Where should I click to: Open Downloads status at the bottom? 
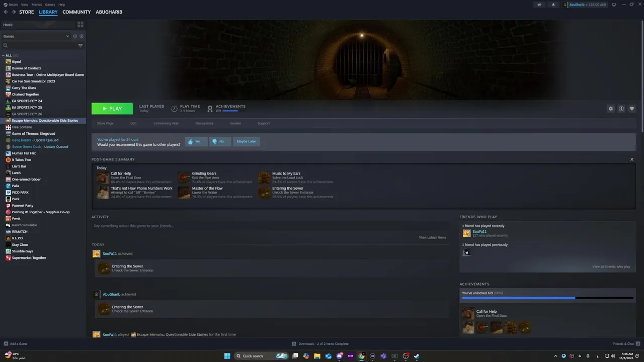(320, 344)
